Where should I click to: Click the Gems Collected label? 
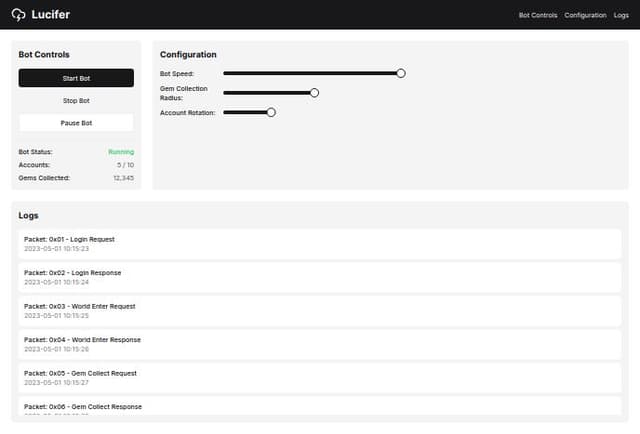(44, 178)
